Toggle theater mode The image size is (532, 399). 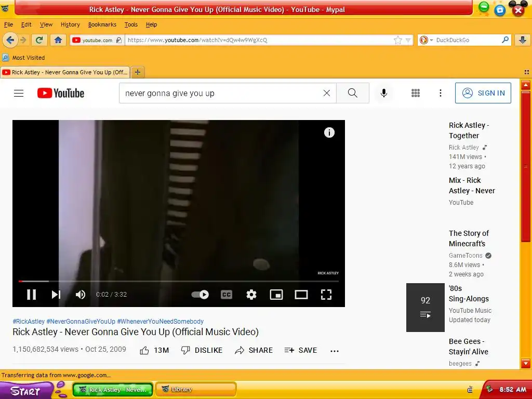(x=301, y=295)
